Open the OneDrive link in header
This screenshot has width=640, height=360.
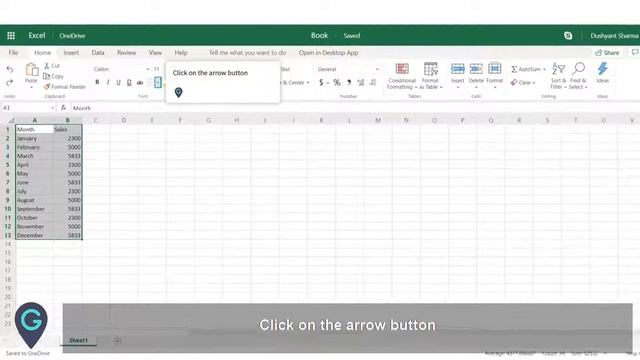pos(72,36)
